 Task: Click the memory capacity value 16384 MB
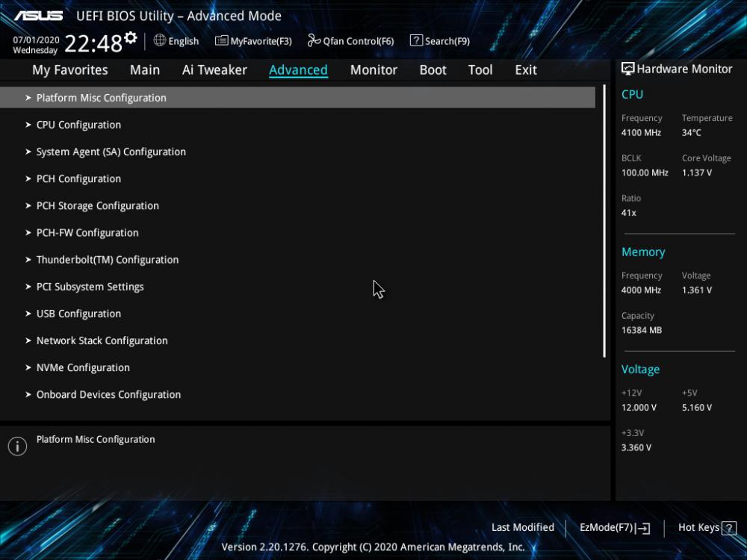coord(641,330)
